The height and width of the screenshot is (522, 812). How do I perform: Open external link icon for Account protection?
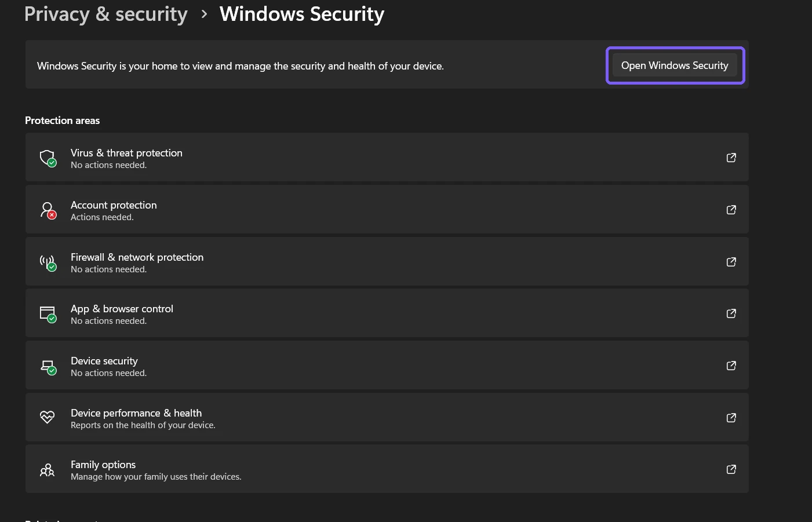[731, 210]
